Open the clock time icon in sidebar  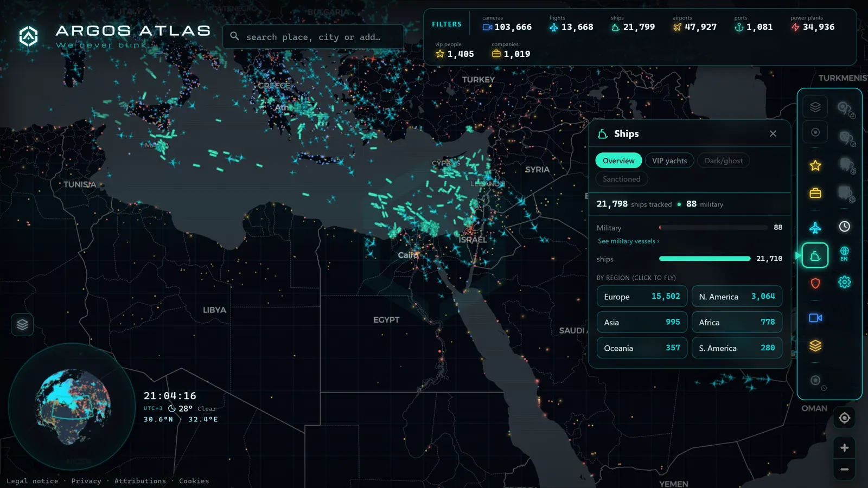click(844, 227)
